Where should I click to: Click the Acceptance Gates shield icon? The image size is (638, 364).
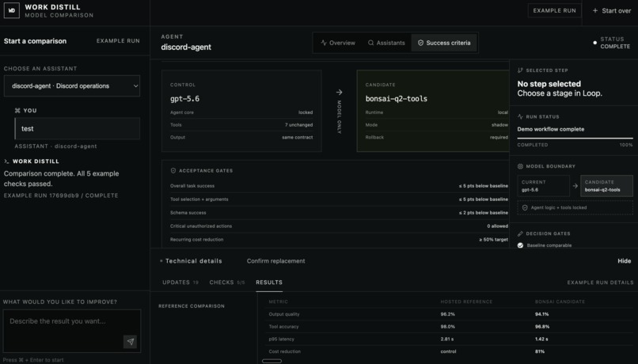[173, 171]
